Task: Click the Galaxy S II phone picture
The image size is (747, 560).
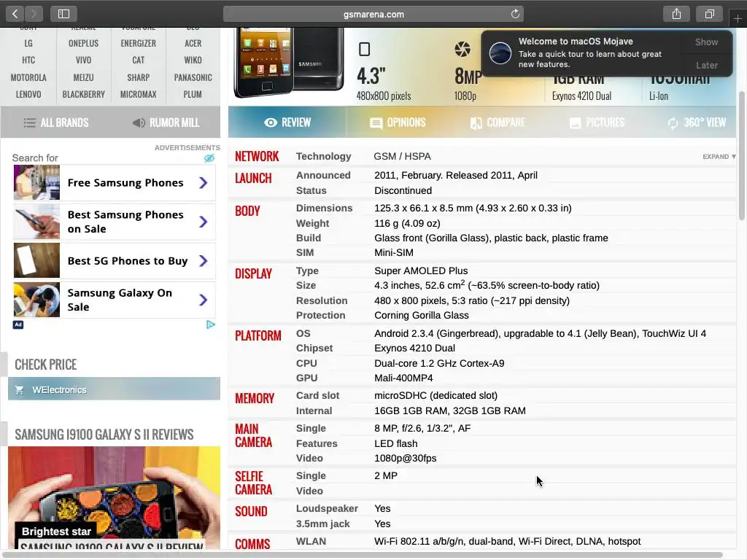Action: coord(289,62)
